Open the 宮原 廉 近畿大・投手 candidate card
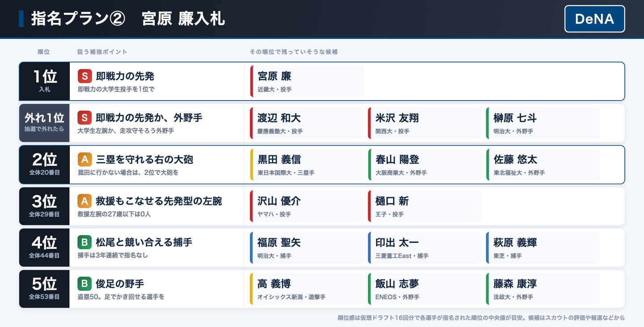The height and width of the screenshot is (327, 644). coord(307,81)
